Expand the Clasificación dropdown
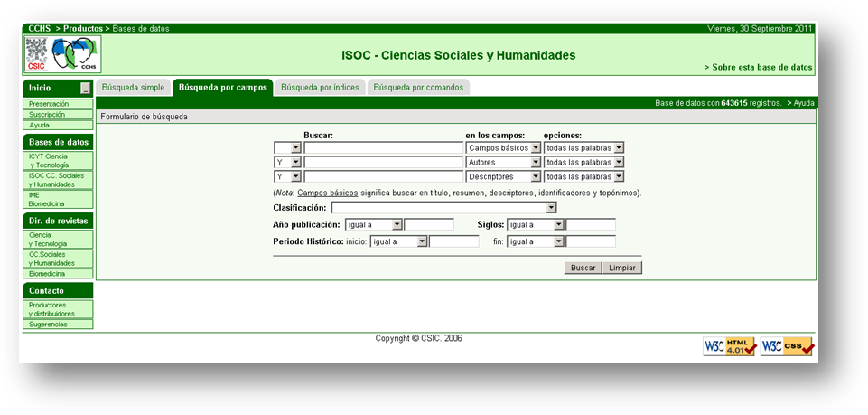This screenshot has height=415, width=868. point(444,208)
